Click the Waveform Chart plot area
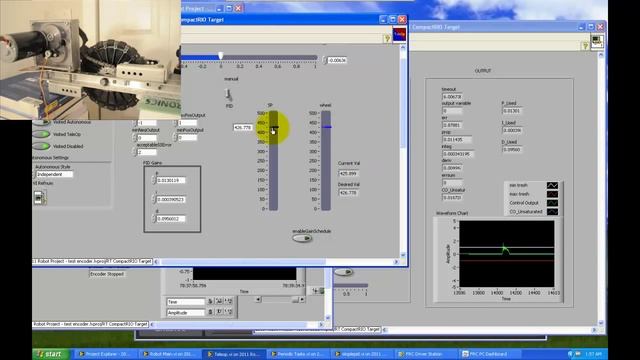 click(507, 253)
